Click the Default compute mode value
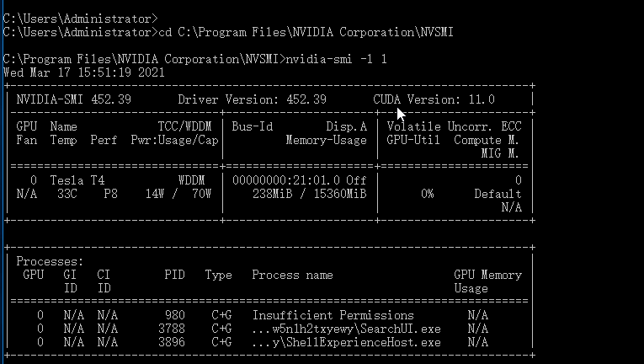644x364 pixels. point(498,194)
